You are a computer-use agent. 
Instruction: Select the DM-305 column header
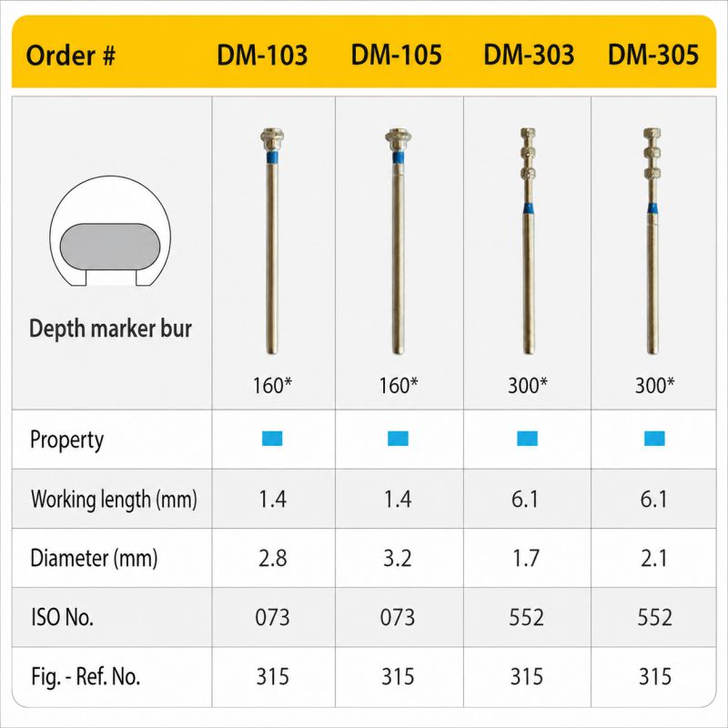coord(653,55)
